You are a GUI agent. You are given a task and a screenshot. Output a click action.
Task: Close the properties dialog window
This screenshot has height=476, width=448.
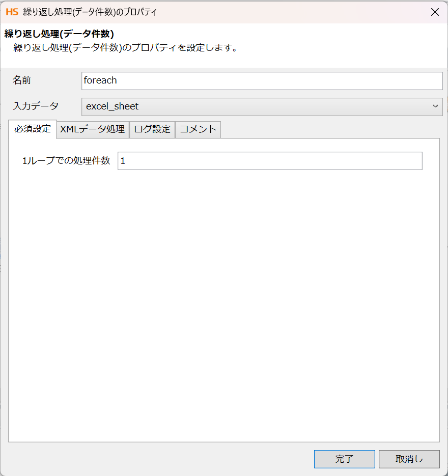coord(435,12)
